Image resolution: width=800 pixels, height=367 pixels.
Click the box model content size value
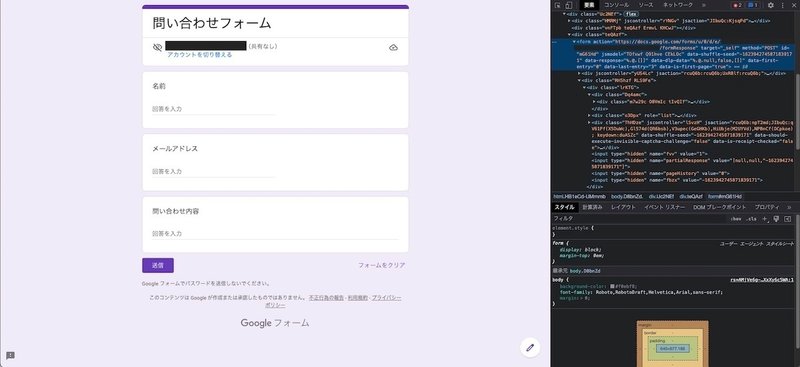point(672,349)
